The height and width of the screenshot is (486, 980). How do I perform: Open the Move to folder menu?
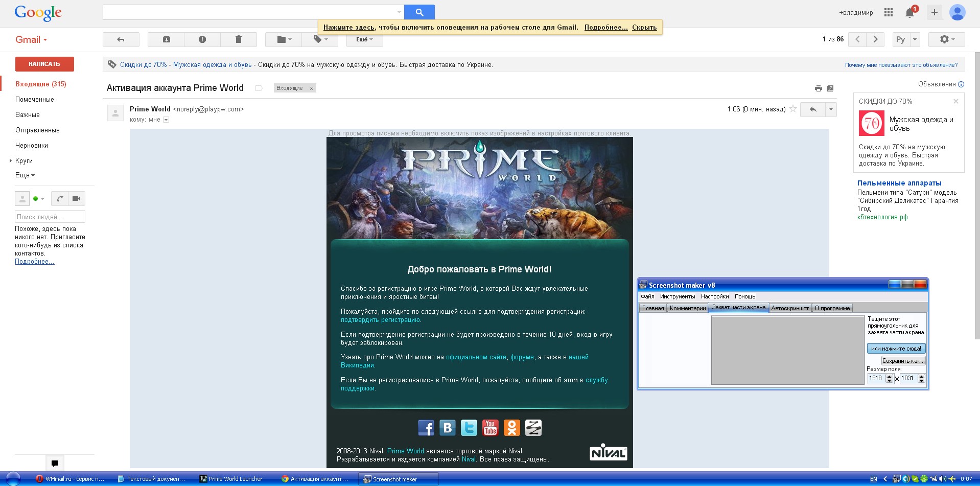[284, 39]
